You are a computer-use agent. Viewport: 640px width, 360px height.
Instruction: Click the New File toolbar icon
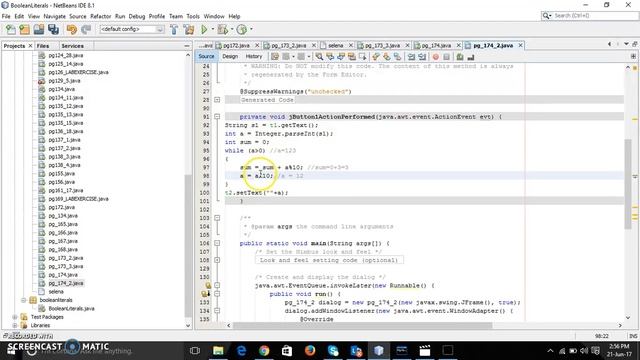click(x=11, y=29)
